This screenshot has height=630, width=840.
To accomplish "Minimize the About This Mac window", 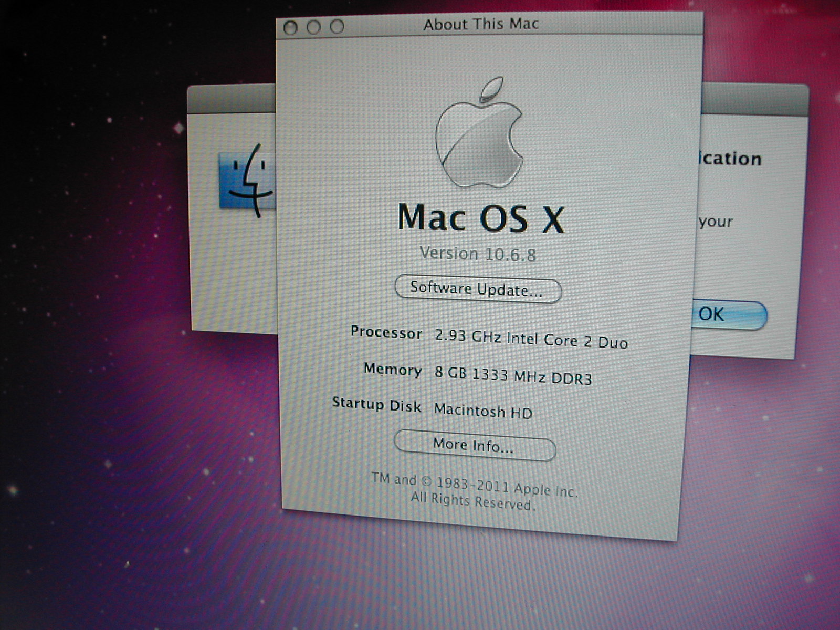I will coord(313,27).
